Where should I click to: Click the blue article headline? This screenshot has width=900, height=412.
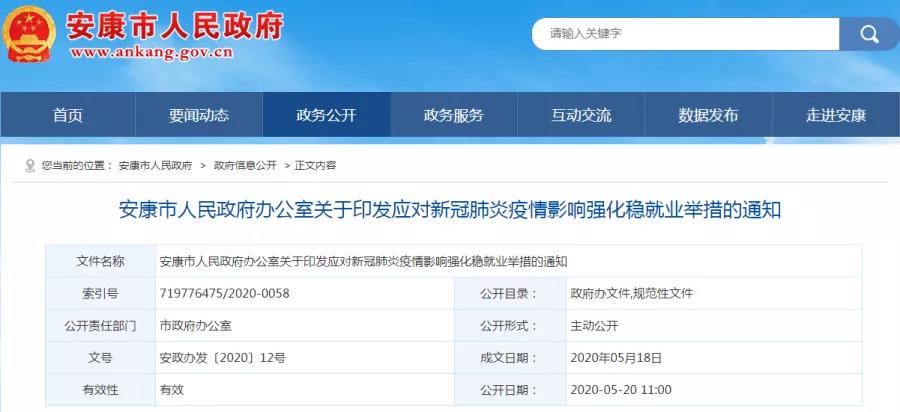tap(449, 210)
